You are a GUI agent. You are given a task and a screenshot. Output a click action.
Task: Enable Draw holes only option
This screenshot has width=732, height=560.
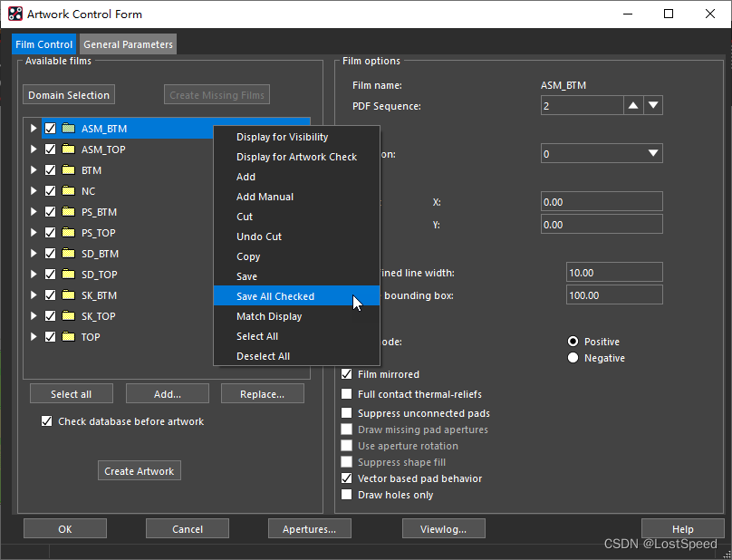tap(347, 495)
